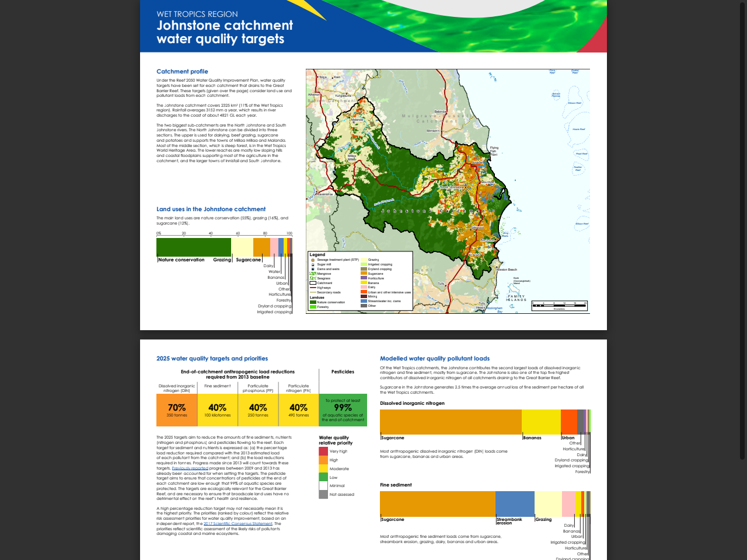This screenshot has width=747, height=560.
Task: Click the Sugar mill symbol in the legend
Action: (313, 264)
